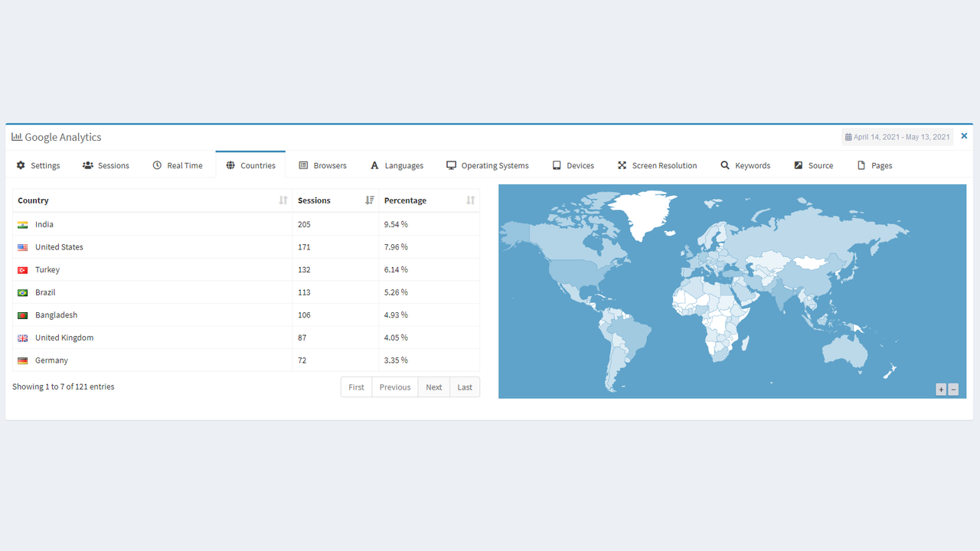This screenshot has height=551, width=980.
Task: Click the Countries globe icon
Action: coord(230,165)
